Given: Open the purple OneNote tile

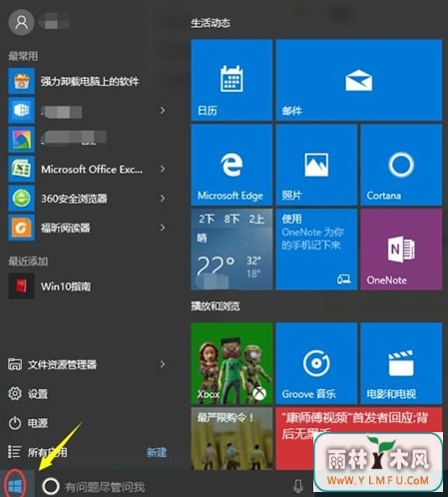Looking at the screenshot, I should (401, 249).
